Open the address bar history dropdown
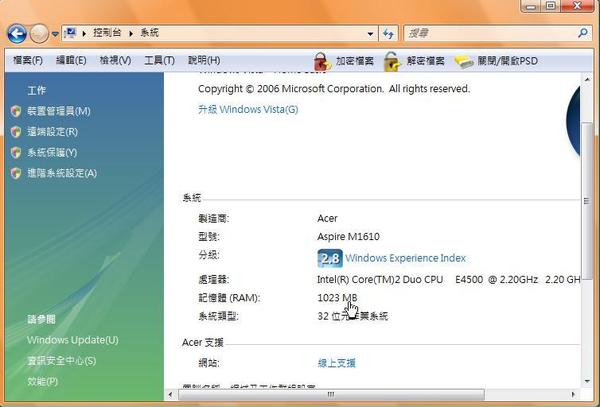Viewport: 600px width, 407px height. click(370, 34)
